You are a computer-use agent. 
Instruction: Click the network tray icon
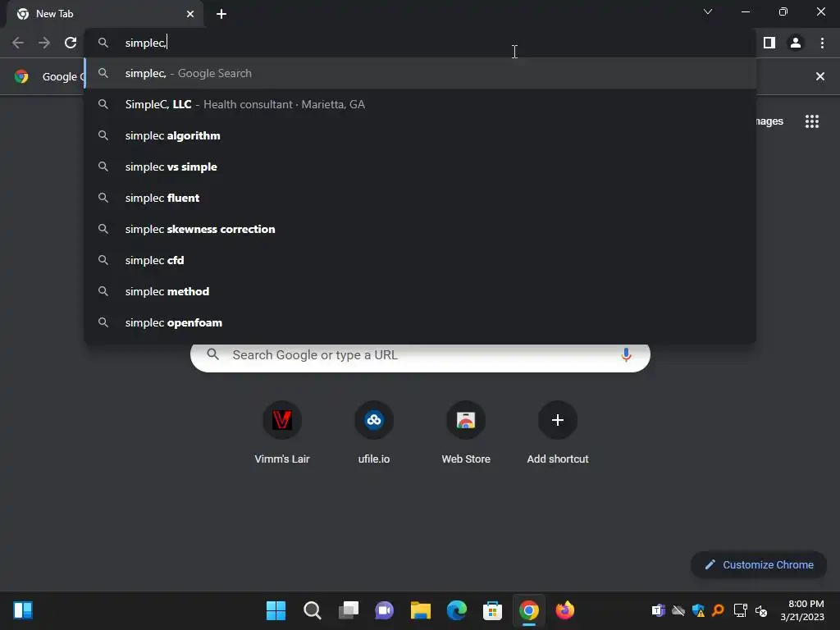pos(741,610)
